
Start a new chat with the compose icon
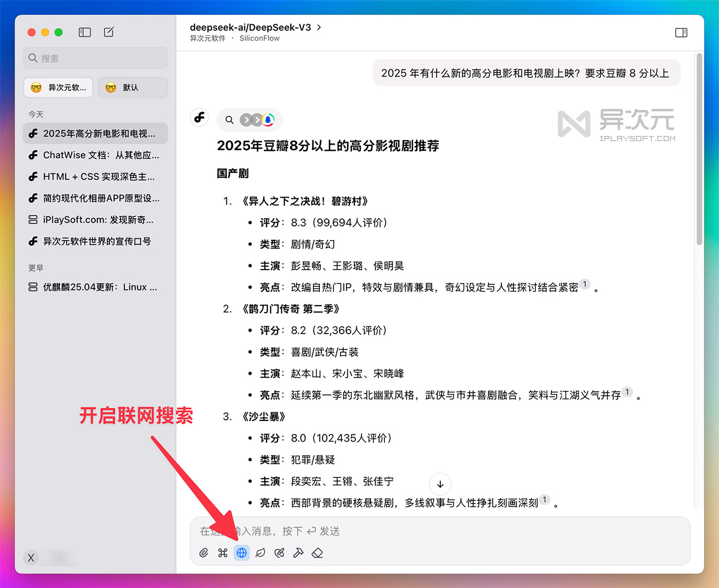click(x=108, y=32)
